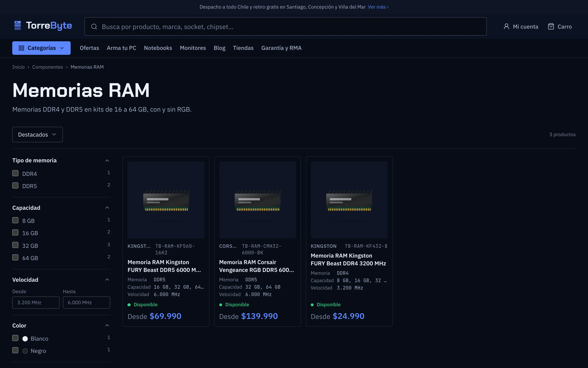This screenshot has width=588, height=368.
Task: Click the Componentes breadcrumb link
Action: point(48,67)
